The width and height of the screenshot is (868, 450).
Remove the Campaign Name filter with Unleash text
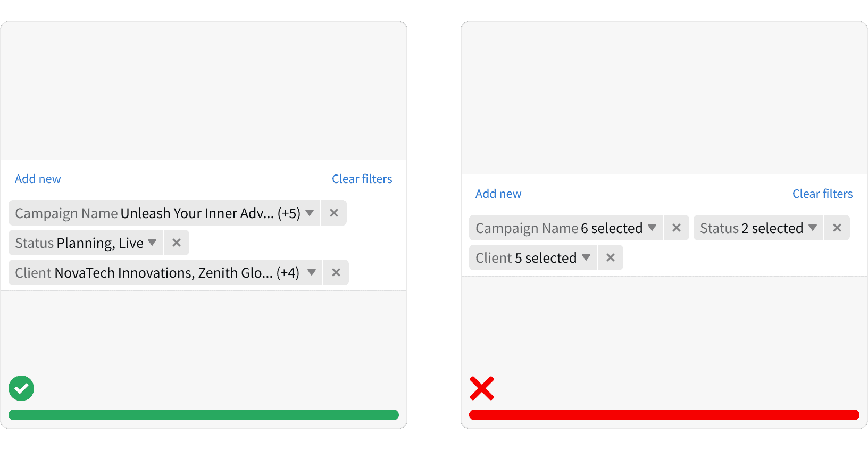(334, 213)
